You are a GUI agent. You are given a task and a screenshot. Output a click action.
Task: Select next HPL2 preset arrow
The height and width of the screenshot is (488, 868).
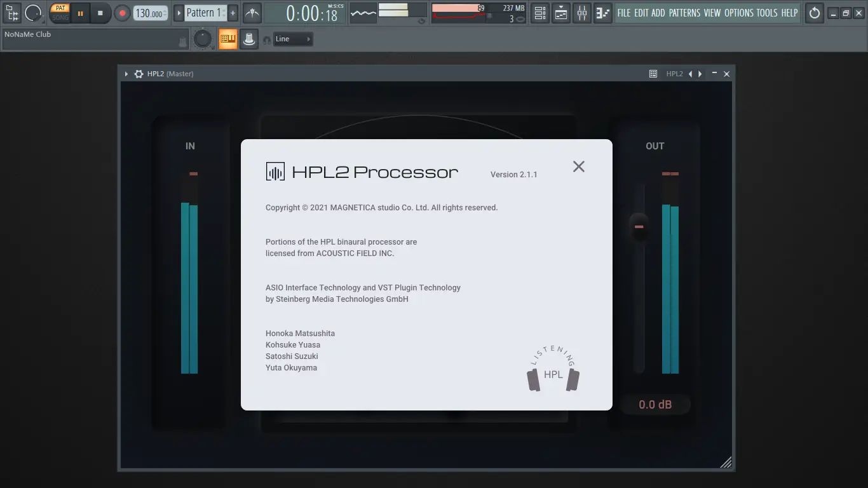pyautogui.click(x=700, y=74)
